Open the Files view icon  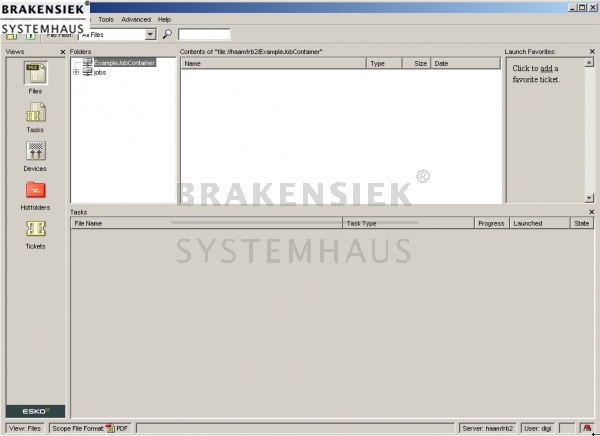click(36, 73)
